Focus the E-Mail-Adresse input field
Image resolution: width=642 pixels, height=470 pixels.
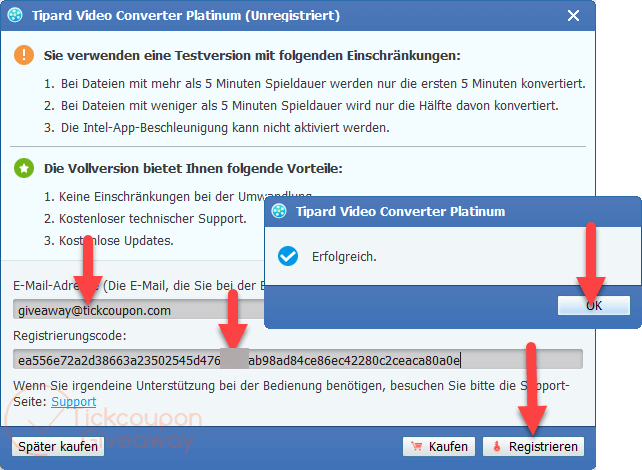139,310
